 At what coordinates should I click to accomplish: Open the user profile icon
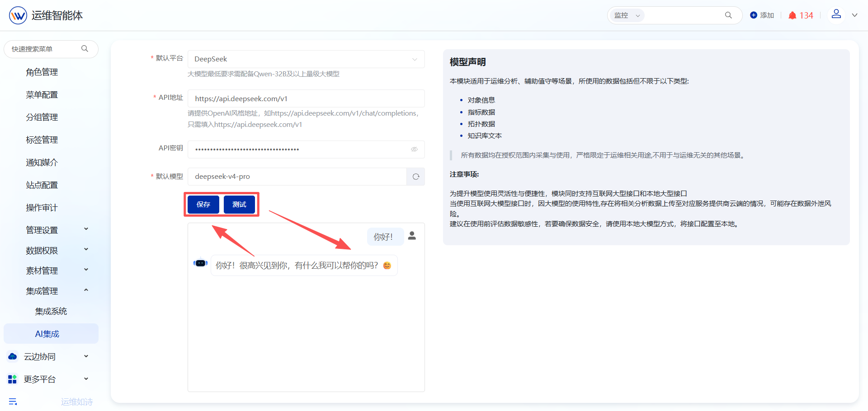point(836,14)
